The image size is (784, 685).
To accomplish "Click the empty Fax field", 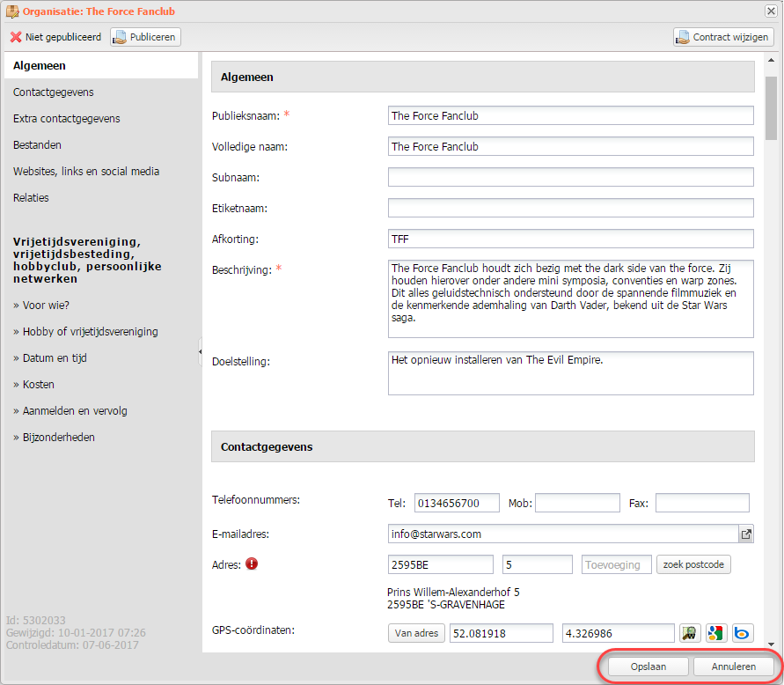I will click(702, 503).
